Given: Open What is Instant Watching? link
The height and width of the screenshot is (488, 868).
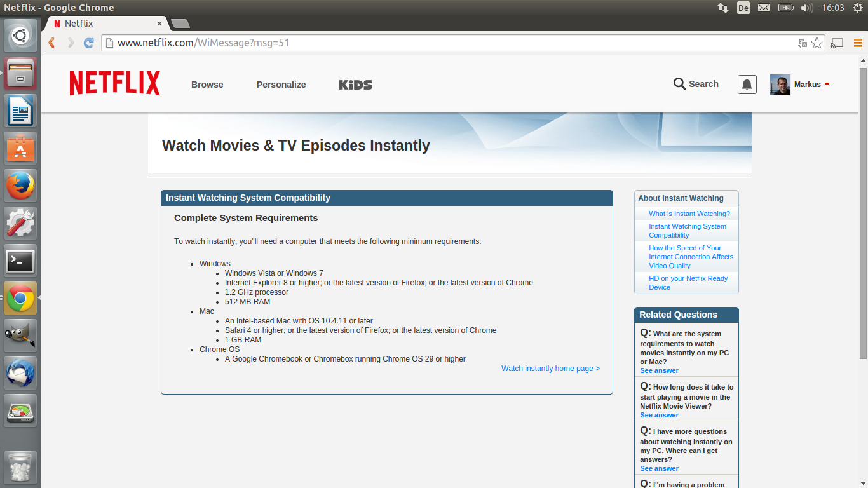Looking at the screenshot, I should point(689,213).
